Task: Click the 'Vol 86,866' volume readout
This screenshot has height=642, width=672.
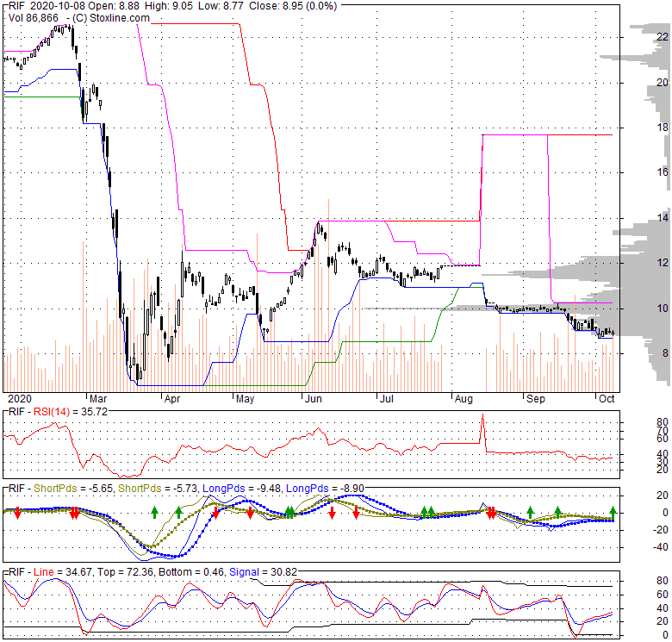Action: 34,18
